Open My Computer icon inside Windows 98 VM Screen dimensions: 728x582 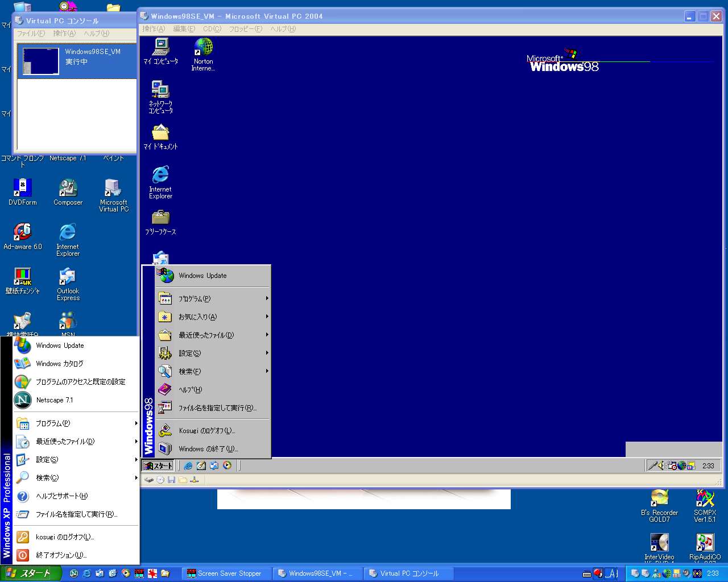point(161,51)
